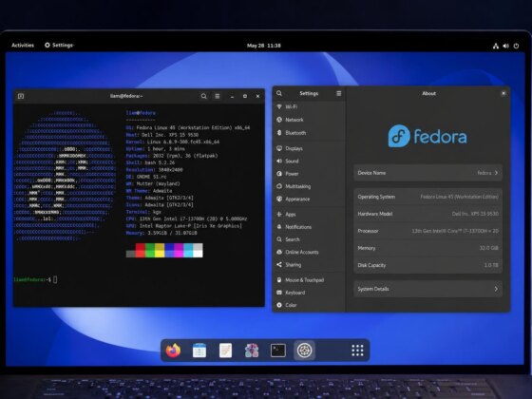Click the Sharing icon in sidebar
This screenshot has width=532, height=399.
279,265
